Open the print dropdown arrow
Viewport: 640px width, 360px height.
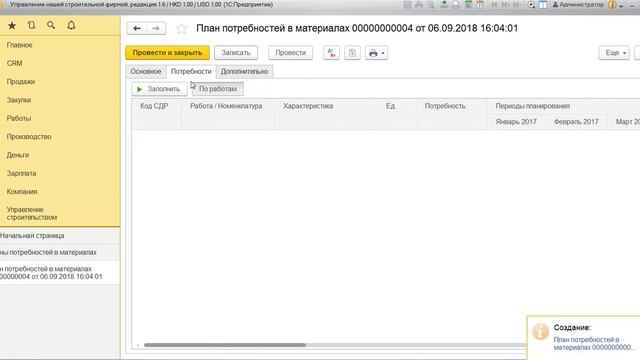pyautogui.click(x=383, y=53)
